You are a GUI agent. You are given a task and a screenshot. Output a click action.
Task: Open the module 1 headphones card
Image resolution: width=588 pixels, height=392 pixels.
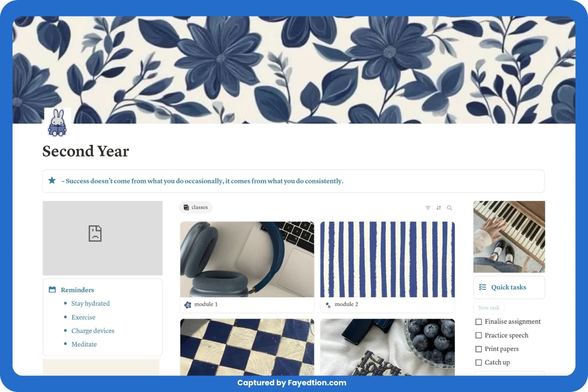tap(247, 267)
